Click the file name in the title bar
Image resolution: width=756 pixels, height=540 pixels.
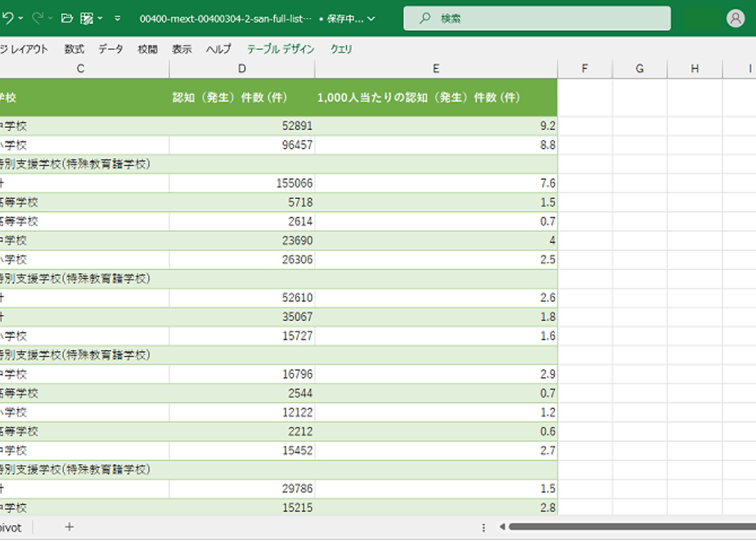[x=225, y=19]
